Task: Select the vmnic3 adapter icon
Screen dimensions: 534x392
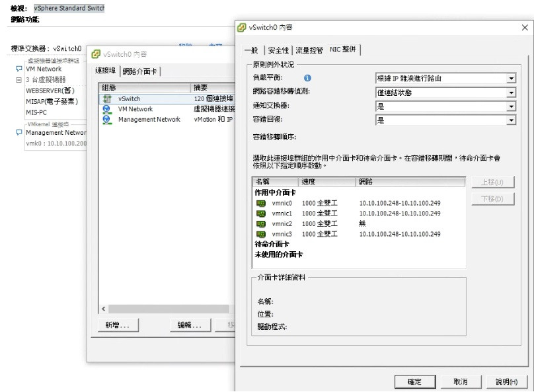Action: pyautogui.click(x=261, y=234)
